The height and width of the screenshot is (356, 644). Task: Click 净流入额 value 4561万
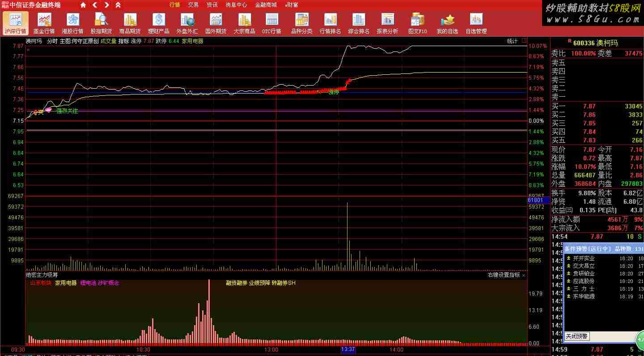(x=618, y=219)
